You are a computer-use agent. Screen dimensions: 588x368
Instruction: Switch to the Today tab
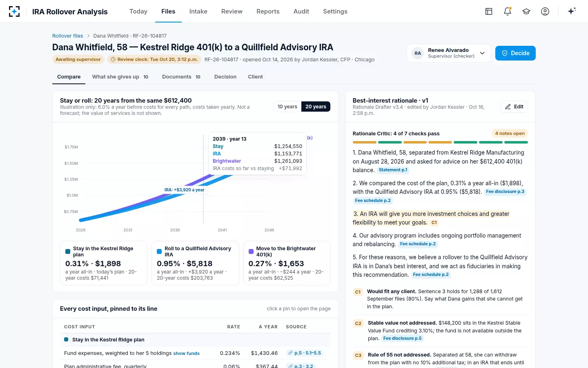[x=138, y=11]
